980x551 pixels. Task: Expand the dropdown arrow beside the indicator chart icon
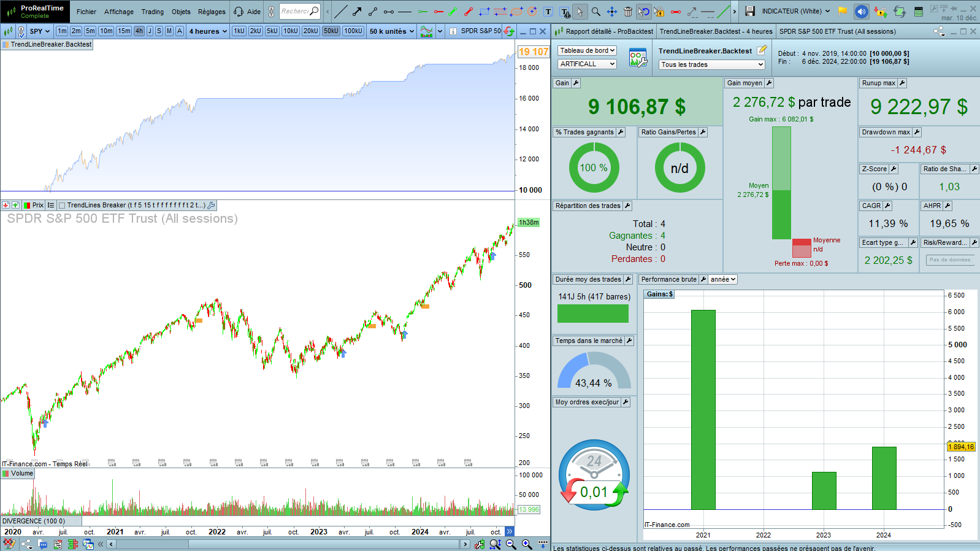pyautogui.click(x=440, y=31)
